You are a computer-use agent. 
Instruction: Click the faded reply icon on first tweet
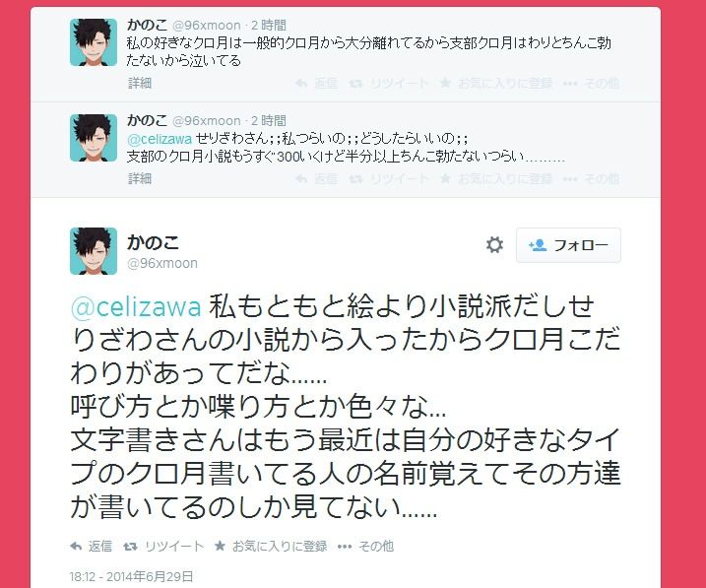pyautogui.click(x=301, y=84)
